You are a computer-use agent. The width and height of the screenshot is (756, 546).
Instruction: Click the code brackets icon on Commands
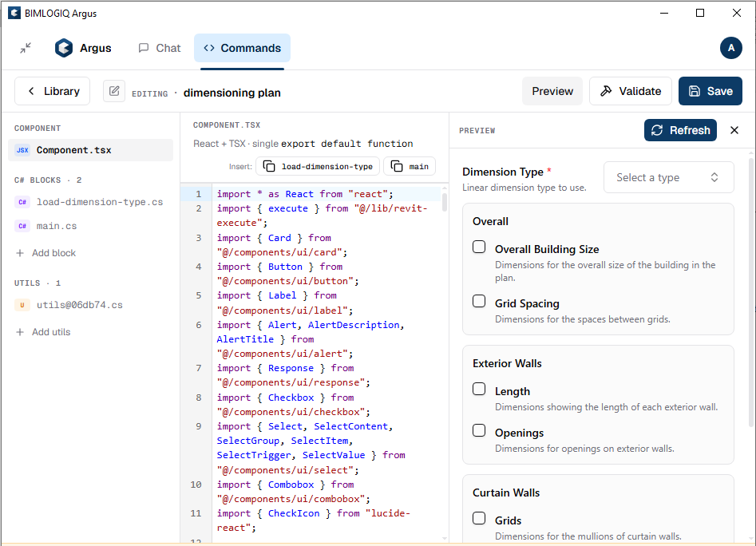pos(209,48)
